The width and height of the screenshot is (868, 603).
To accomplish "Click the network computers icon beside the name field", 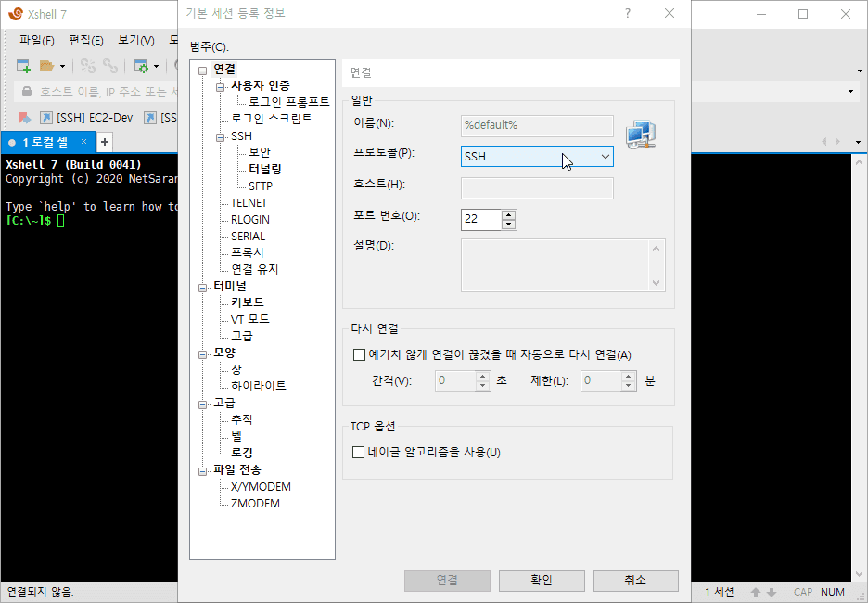I will 641,135.
